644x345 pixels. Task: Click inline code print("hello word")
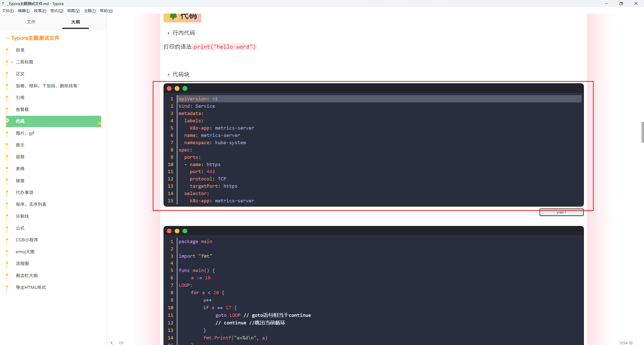pos(225,47)
